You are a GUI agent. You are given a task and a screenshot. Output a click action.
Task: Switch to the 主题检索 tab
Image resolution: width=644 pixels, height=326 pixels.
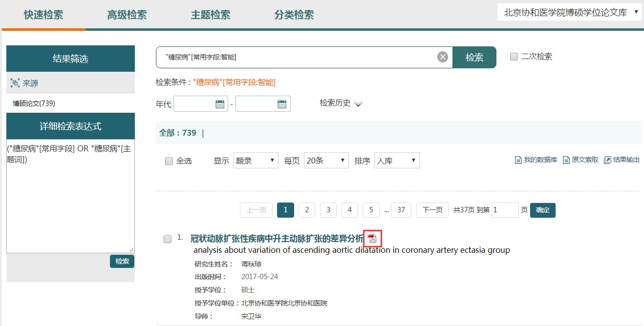[x=211, y=15]
